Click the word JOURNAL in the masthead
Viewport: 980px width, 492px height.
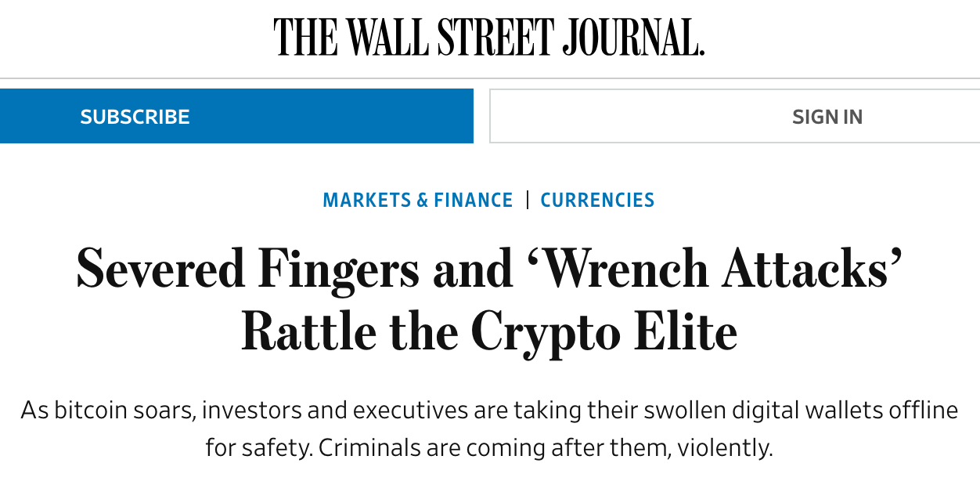click(x=632, y=38)
